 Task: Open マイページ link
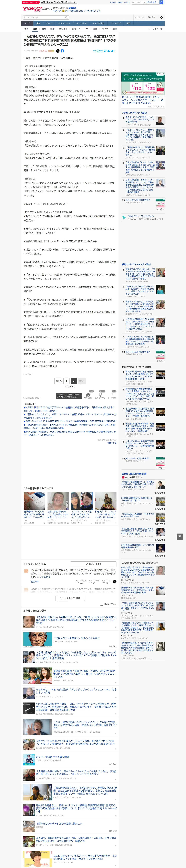[x=139, y=18]
